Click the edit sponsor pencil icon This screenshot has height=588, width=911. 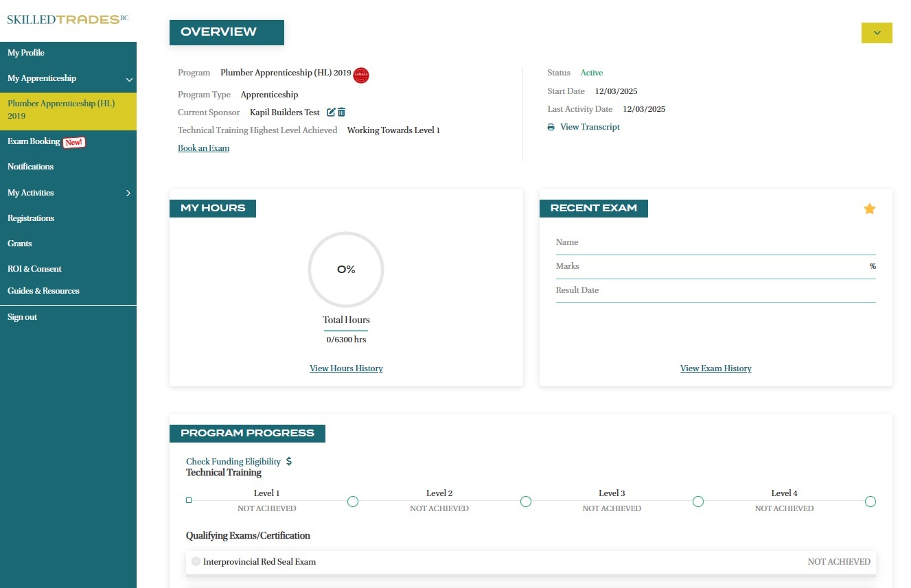331,113
